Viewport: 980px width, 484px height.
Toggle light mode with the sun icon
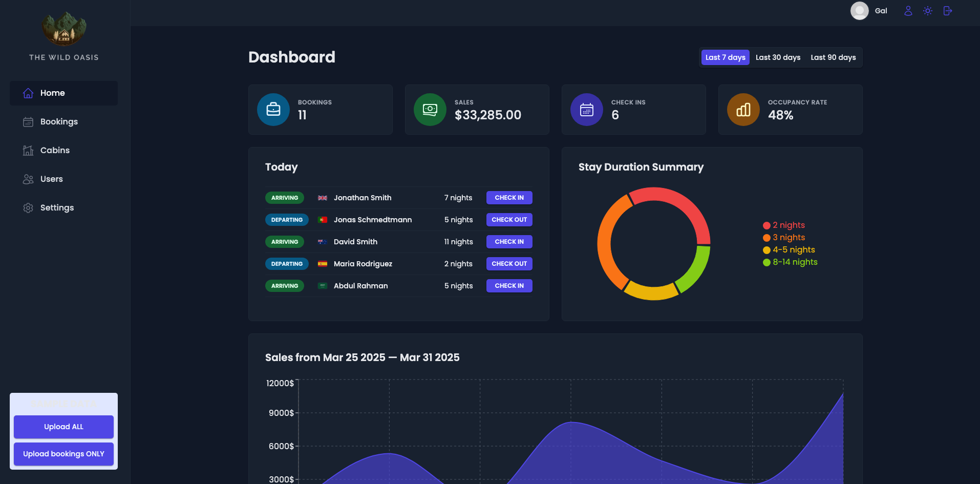927,11
